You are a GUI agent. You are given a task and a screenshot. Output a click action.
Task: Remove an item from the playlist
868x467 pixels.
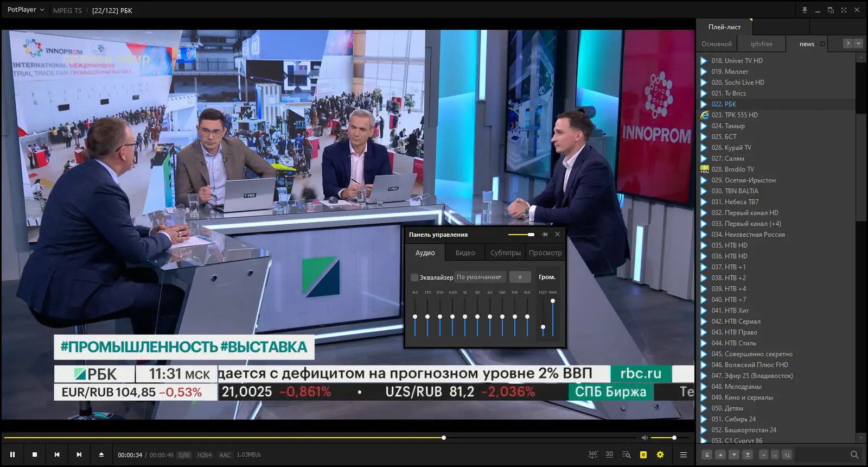tap(775, 455)
